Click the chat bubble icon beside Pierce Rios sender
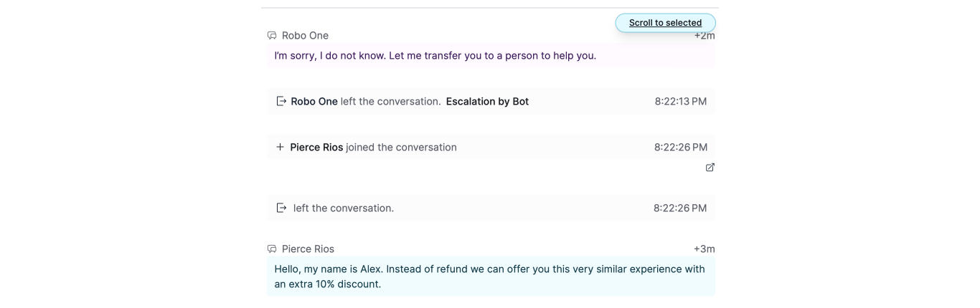 pos(272,249)
